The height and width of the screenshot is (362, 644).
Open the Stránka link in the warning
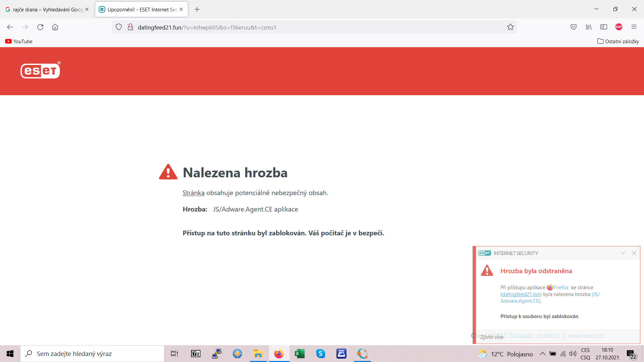194,193
